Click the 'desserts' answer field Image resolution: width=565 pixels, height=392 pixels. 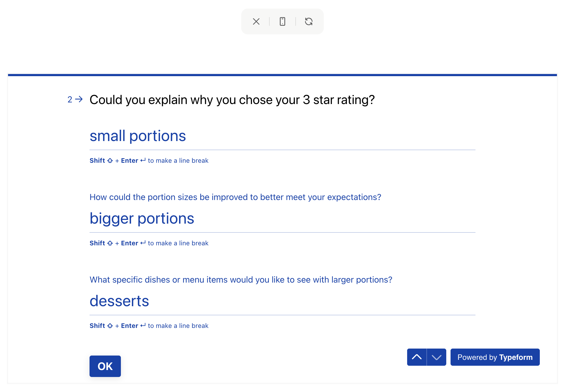coord(282,301)
